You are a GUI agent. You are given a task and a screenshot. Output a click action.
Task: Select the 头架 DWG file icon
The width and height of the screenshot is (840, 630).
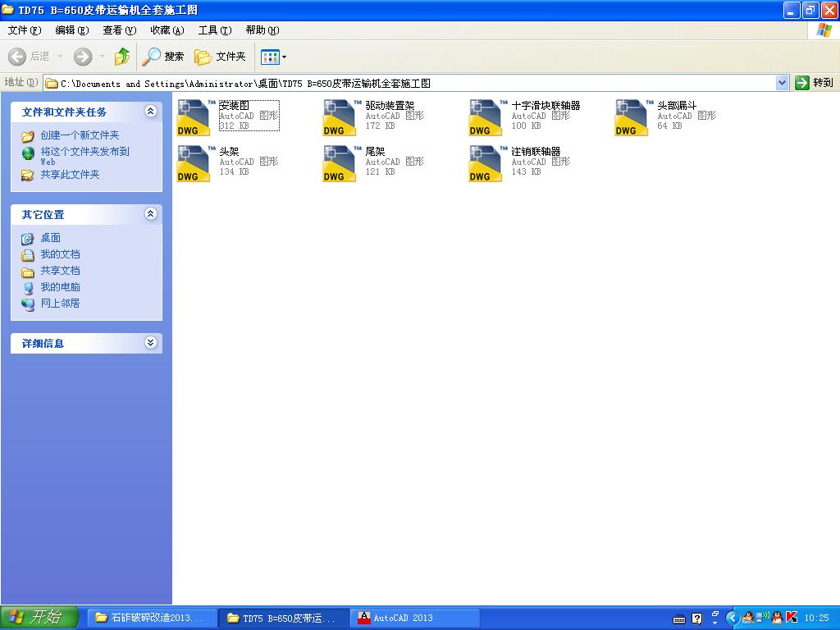[x=194, y=163]
